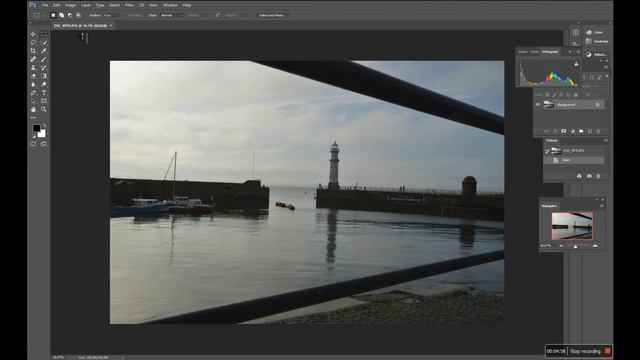
Task: Create new adjustment layer icon
Action: coord(572,131)
